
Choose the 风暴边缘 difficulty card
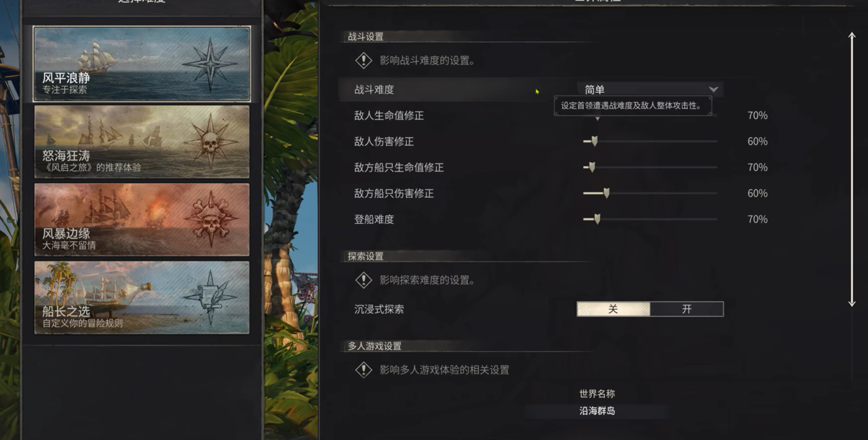[x=142, y=220]
